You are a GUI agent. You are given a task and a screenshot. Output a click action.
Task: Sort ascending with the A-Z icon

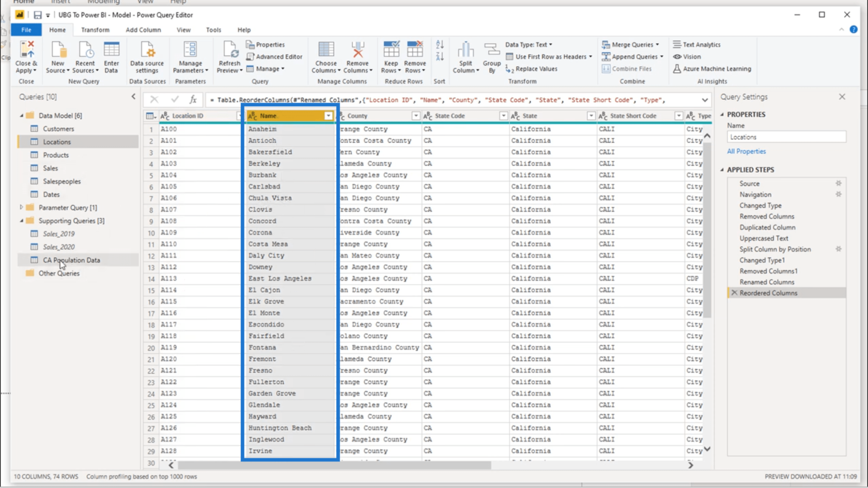[x=440, y=45]
